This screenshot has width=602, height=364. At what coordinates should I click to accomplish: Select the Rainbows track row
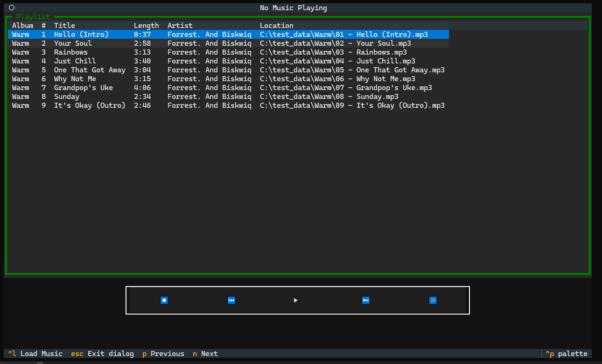click(x=71, y=52)
